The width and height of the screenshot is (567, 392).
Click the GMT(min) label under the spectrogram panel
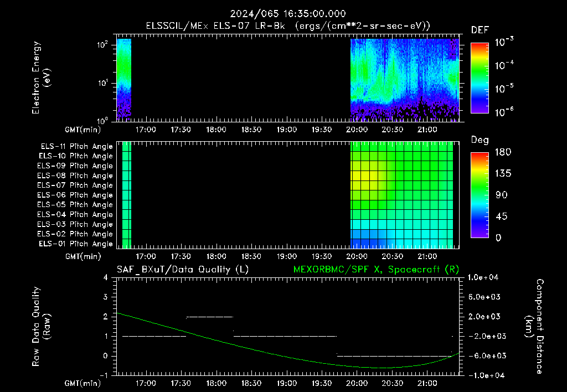(83, 130)
